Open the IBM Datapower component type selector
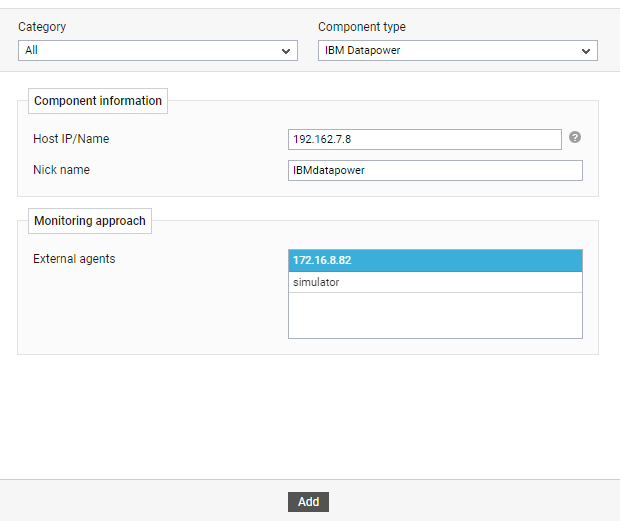620x521 pixels. [x=458, y=51]
